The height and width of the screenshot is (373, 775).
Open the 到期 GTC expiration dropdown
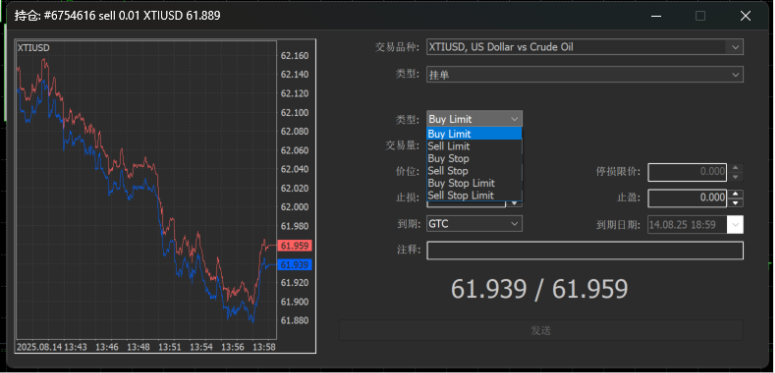click(474, 224)
